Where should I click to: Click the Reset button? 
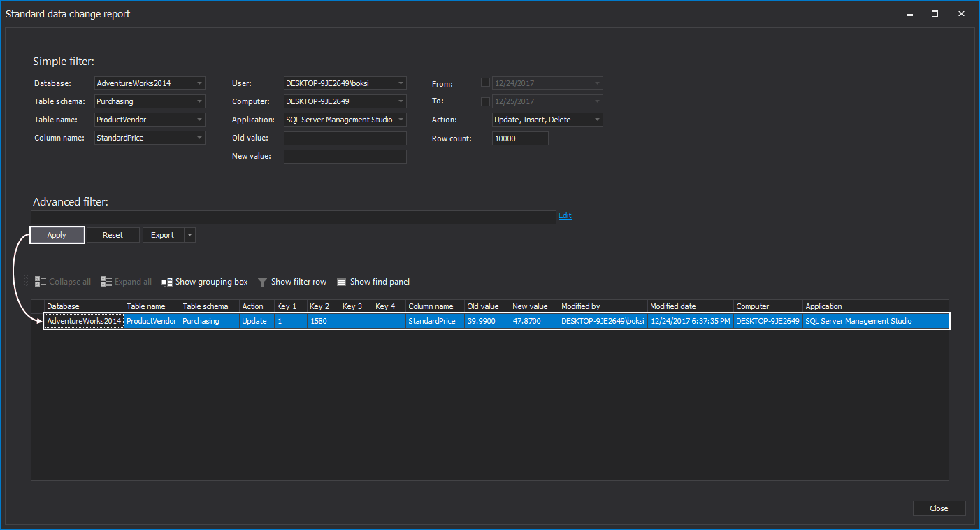[x=113, y=235]
